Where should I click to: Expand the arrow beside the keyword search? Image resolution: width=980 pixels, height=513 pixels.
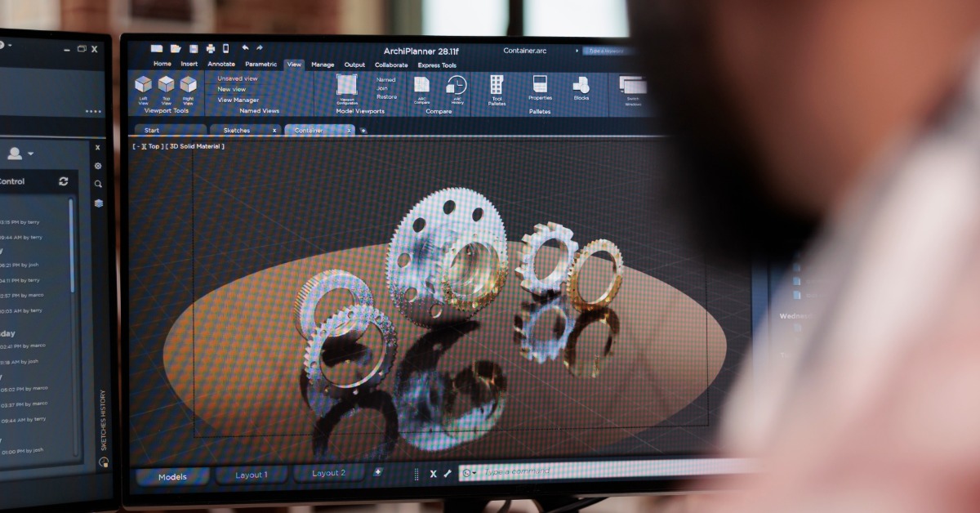[577, 51]
